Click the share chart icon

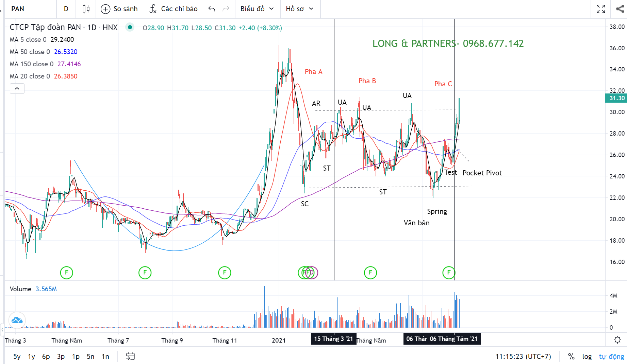[620, 9]
